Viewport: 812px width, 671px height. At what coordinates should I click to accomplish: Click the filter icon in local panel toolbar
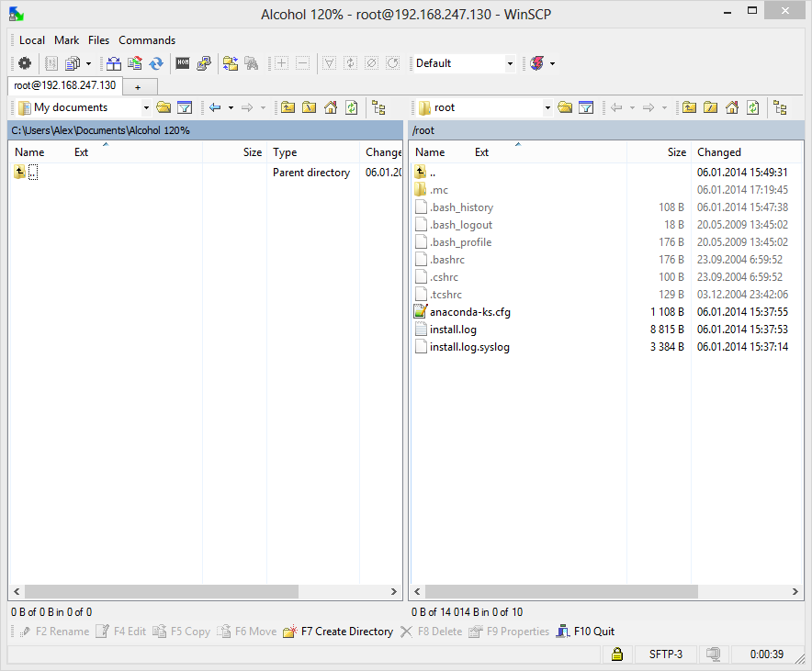click(185, 107)
